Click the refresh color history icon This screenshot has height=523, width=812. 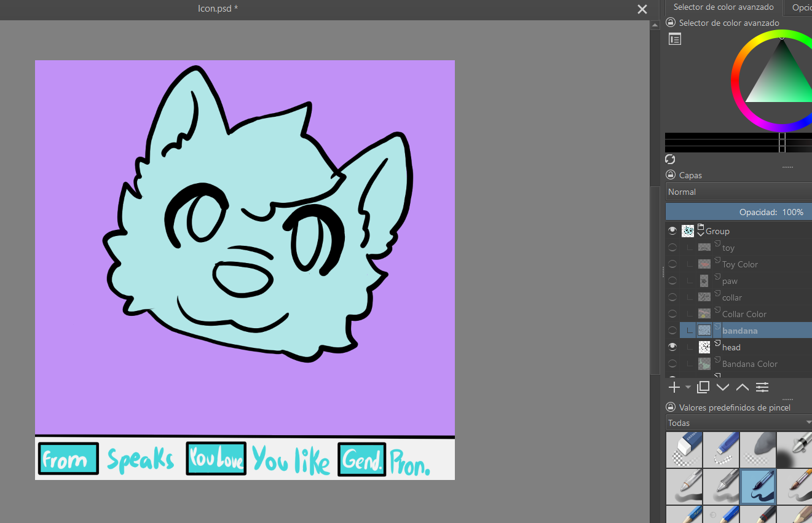[x=671, y=159]
